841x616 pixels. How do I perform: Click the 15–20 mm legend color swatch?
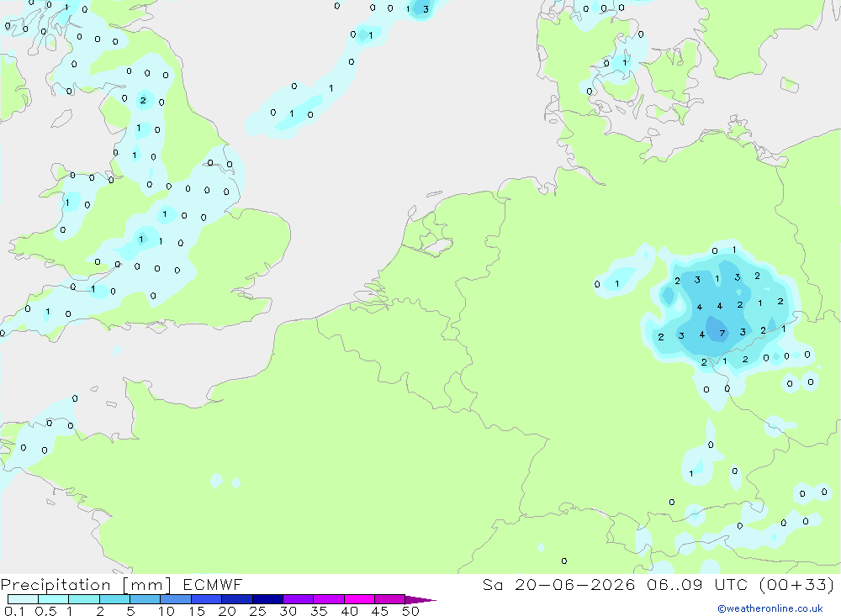pos(206,599)
